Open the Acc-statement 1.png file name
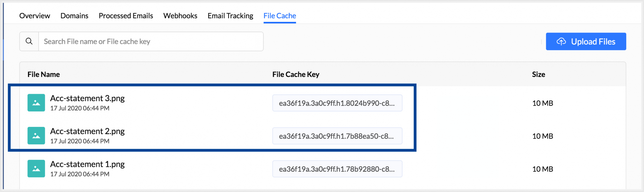 tap(87, 164)
